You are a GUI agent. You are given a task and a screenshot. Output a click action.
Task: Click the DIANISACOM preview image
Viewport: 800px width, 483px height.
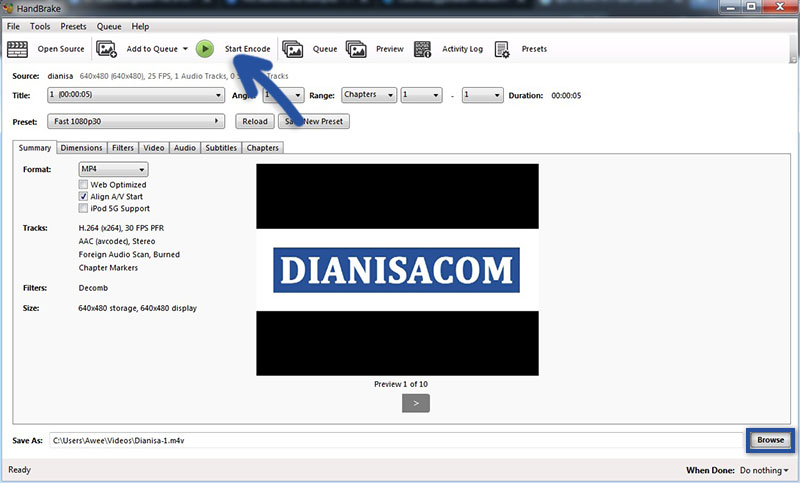(397, 270)
